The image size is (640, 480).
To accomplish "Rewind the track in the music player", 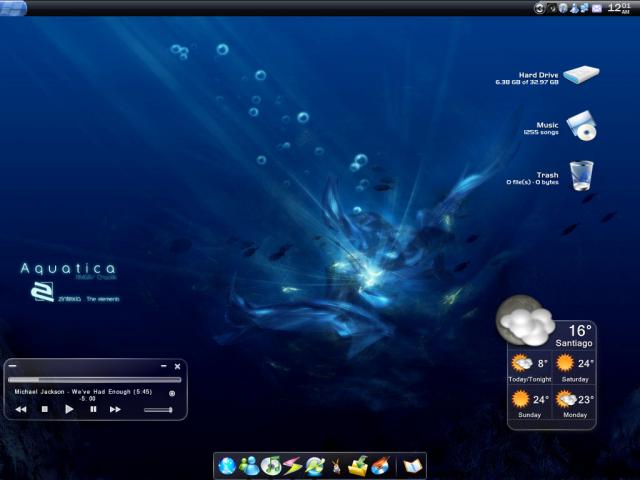I will tap(21, 409).
